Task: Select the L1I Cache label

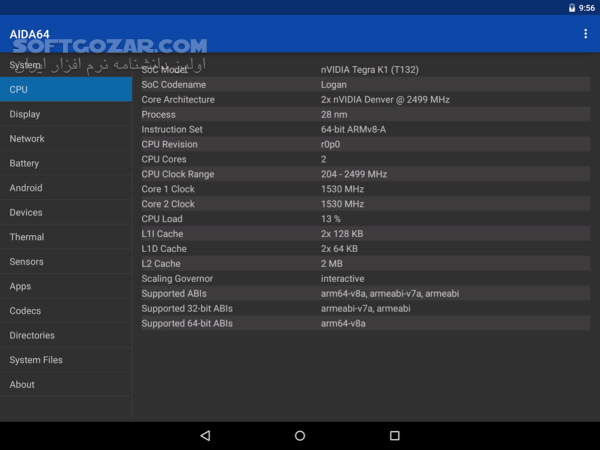Action: pyautogui.click(x=162, y=234)
